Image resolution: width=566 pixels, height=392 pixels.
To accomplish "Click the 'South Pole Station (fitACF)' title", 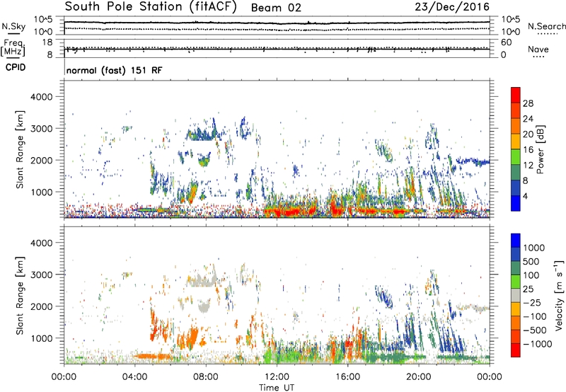I will point(151,7).
